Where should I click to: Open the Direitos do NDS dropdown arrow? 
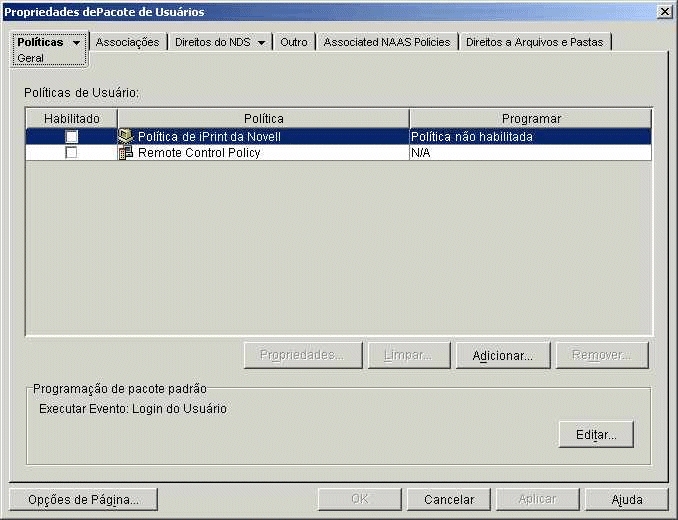(x=261, y=43)
